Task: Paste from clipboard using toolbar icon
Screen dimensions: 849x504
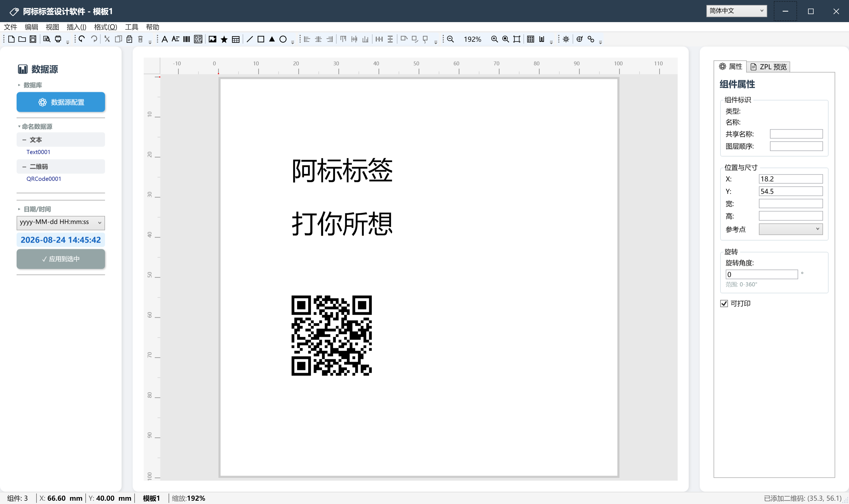Action: coord(129,39)
